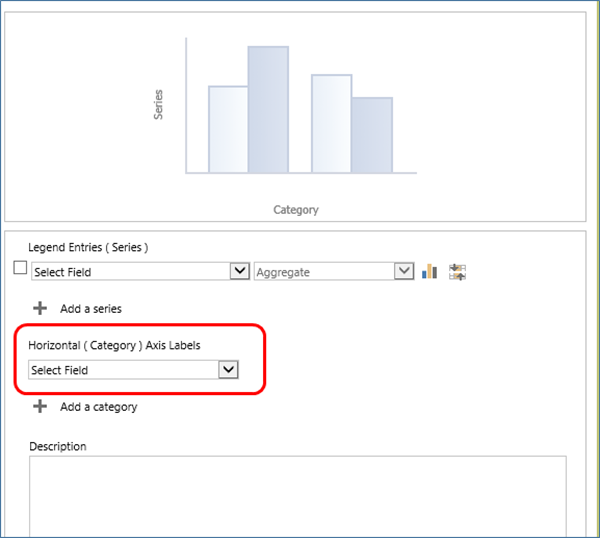
Task: Tick the checkbox beside the series field
Action: click(20, 268)
